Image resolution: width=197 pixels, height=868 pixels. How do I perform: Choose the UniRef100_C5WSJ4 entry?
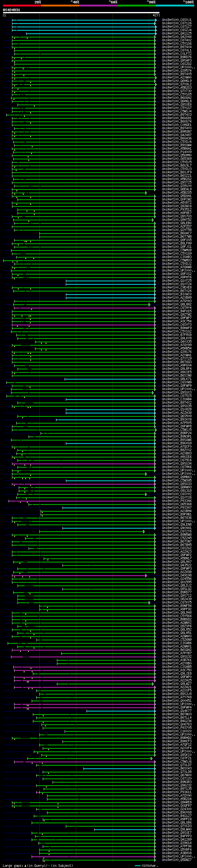tap(176, 111)
